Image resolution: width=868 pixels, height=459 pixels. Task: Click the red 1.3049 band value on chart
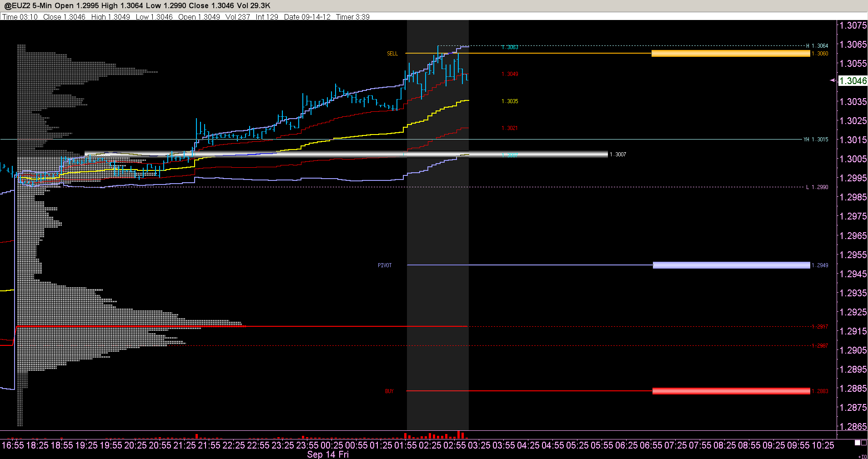tap(510, 74)
